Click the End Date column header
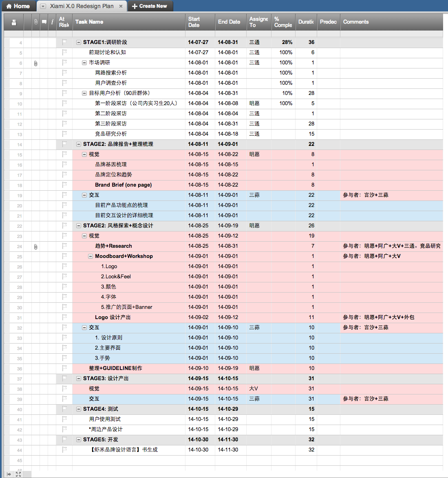 coord(231,22)
